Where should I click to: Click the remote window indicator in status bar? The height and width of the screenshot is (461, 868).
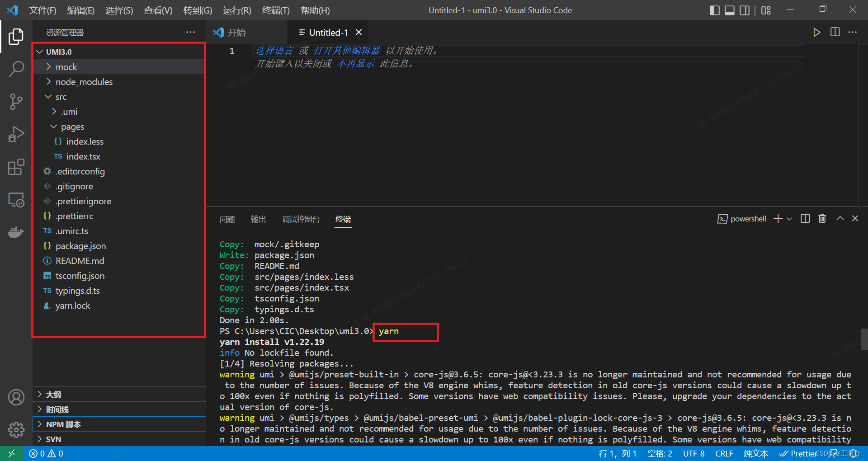[11, 453]
